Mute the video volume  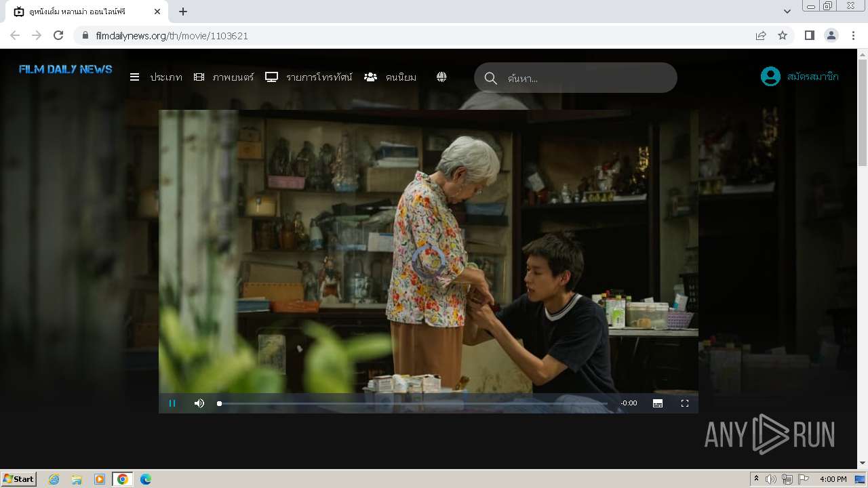[199, 403]
